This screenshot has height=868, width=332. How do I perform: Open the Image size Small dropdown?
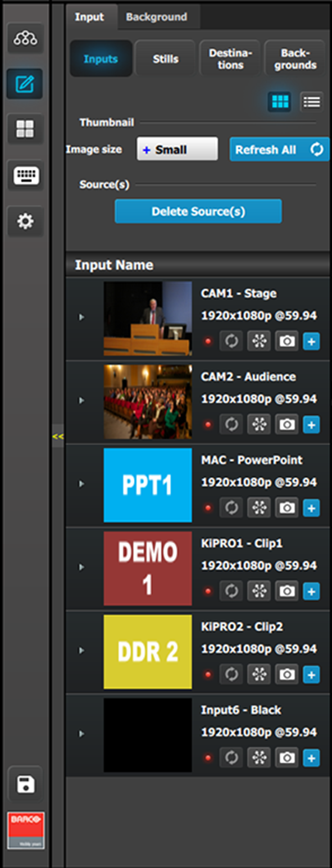pyautogui.click(x=177, y=149)
